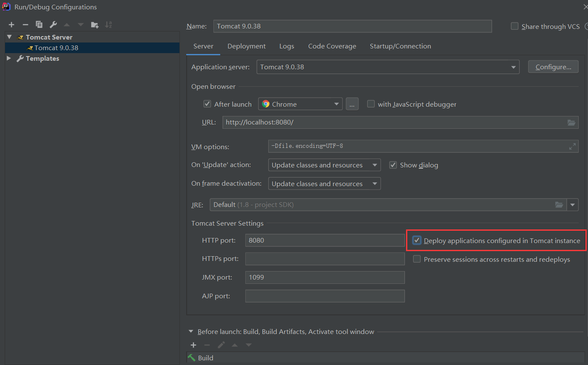Expand VM options field editor
This screenshot has height=365, width=588.
pyautogui.click(x=572, y=146)
